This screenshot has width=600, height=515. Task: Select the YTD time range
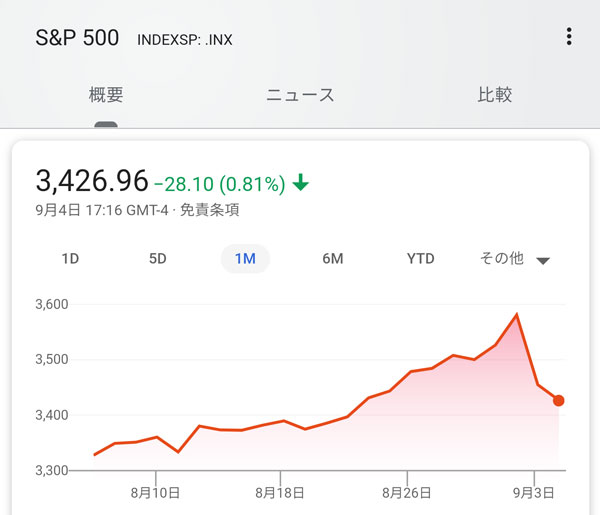point(421,259)
